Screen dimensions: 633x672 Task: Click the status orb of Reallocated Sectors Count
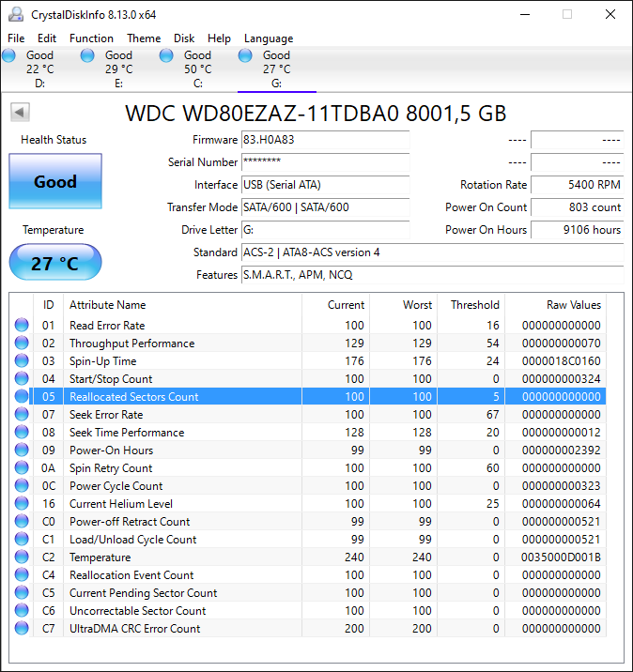22,396
